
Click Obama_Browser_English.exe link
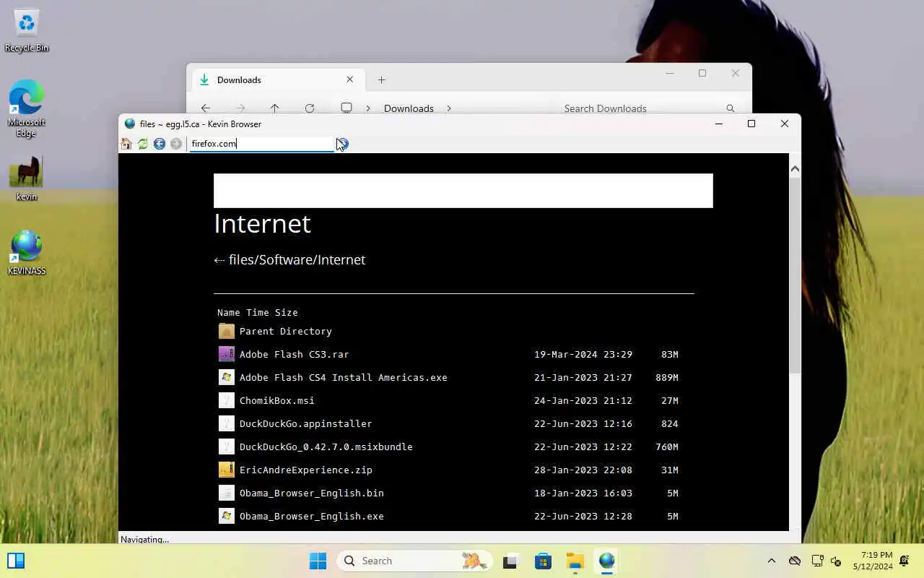point(312,517)
